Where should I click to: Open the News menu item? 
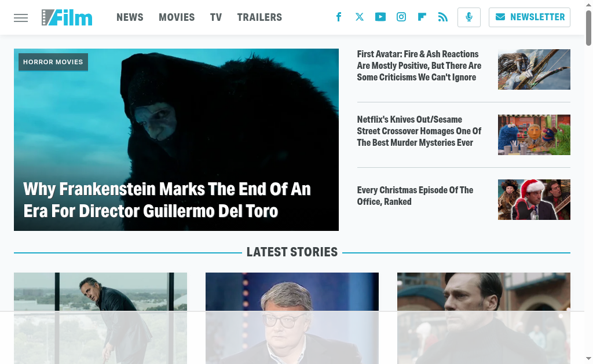pyautogui.click(x=130, y=17)
